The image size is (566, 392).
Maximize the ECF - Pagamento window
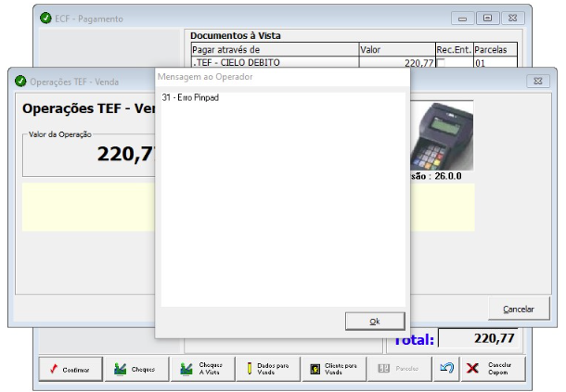coord(488,18)
